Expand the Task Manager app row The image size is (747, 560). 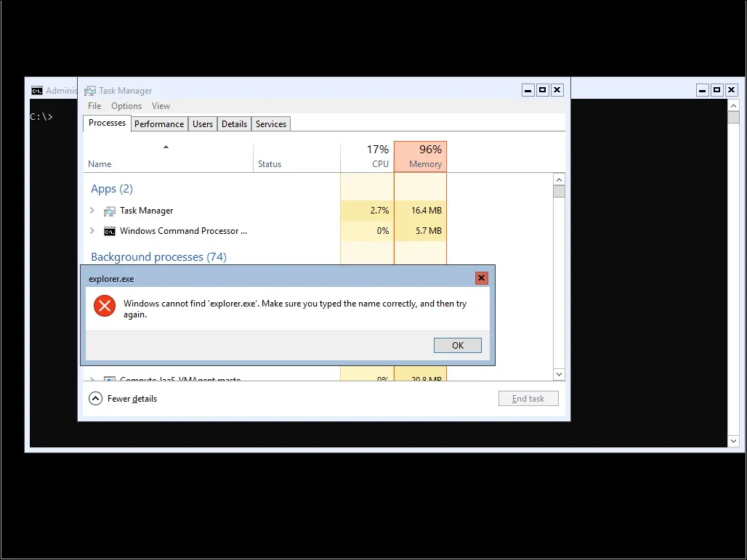pyautogui.click(x=92, y=210)
